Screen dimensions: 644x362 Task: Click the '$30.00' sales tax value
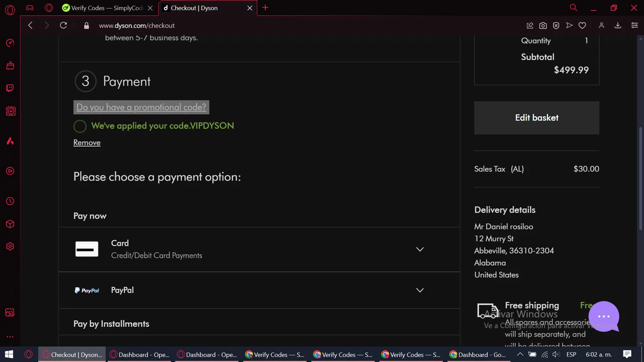pyautogui.click(x=586, y=169)
